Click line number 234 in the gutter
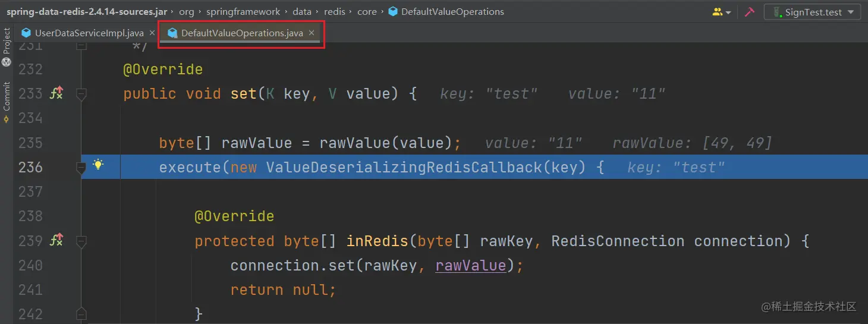This screenshot has height=324, width=868. 30,118
